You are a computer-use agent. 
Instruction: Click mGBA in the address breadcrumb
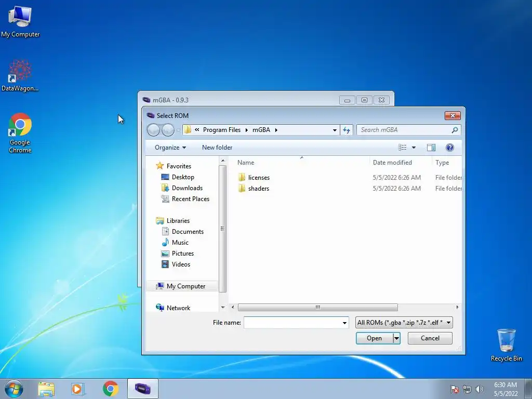point(261,130)
